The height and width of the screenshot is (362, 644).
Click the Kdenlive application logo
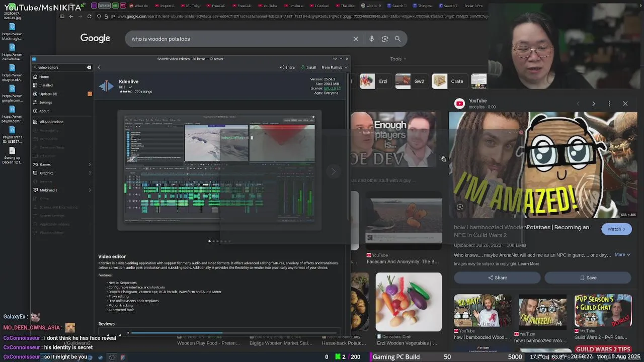click(106, 86)
